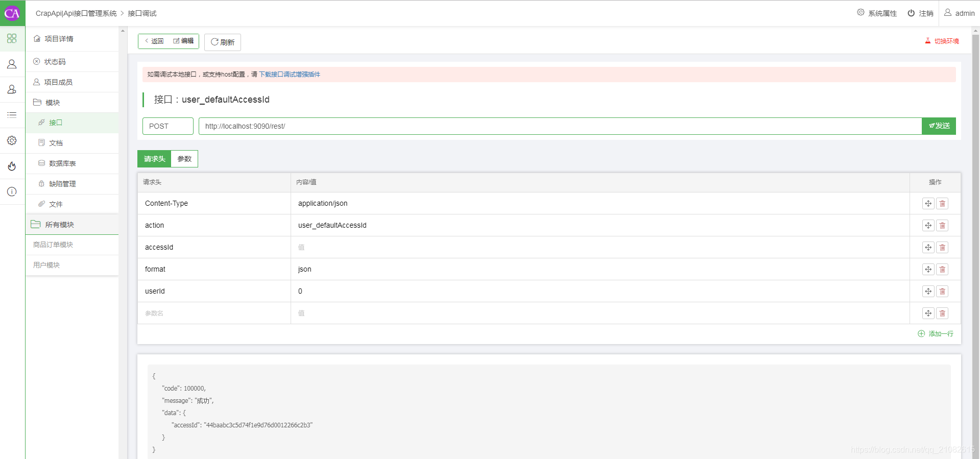The height and width of the screenshot is (459, 980).
Task: Open the admin user menu
Action: 959,13
